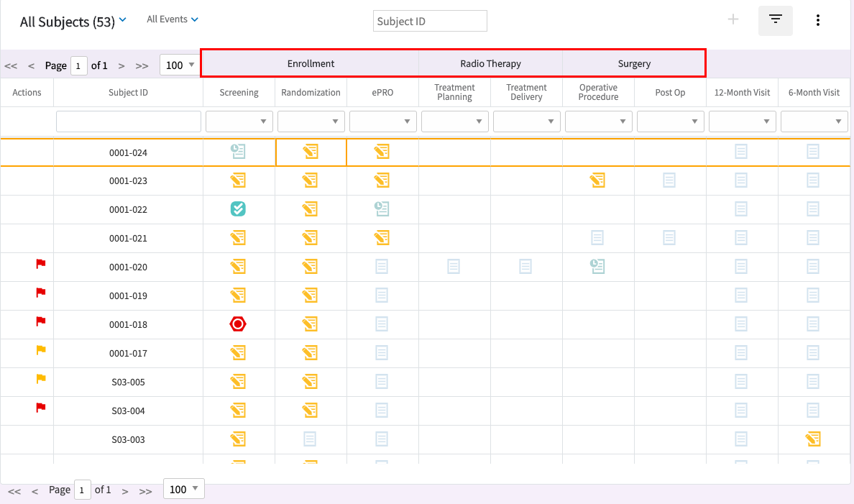The height and width of the screenshot is (504, 854).
Task: Open the three-dot more options menu
Action: 817,20
